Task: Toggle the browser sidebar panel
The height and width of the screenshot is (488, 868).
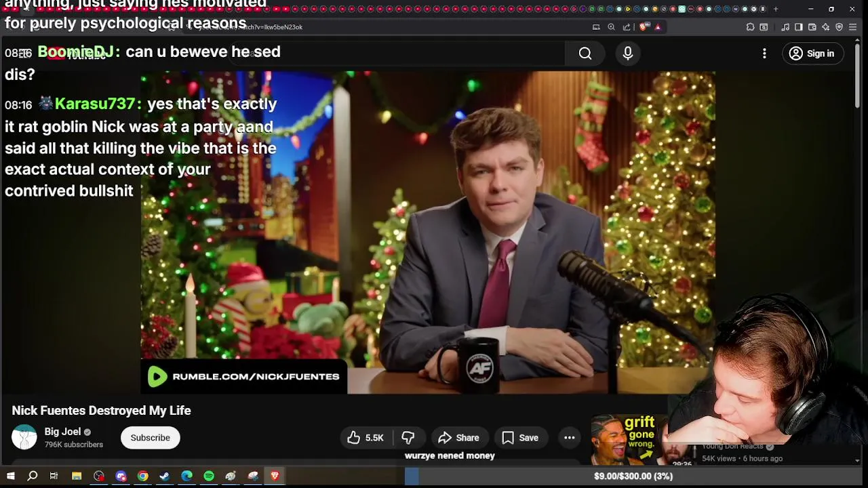Action: coord(799,27)
